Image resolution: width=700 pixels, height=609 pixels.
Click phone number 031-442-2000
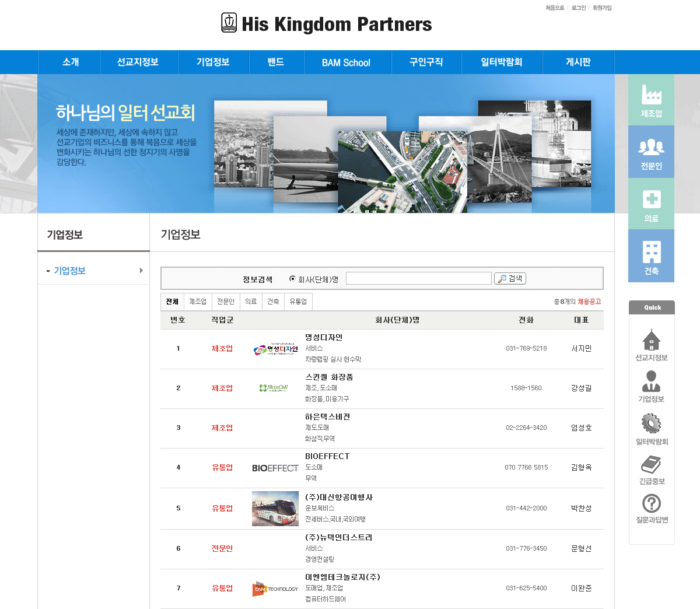(x=526, y=509)
